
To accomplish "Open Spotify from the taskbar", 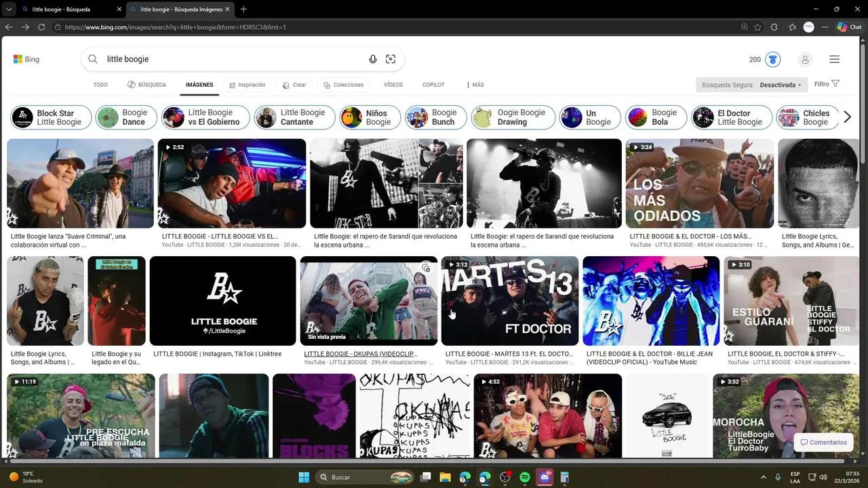I will tap(525, 477).
